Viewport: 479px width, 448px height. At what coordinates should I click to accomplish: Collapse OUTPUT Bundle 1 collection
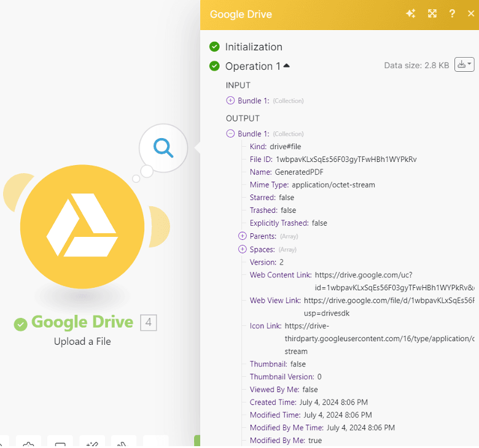(x=230, y=134)
